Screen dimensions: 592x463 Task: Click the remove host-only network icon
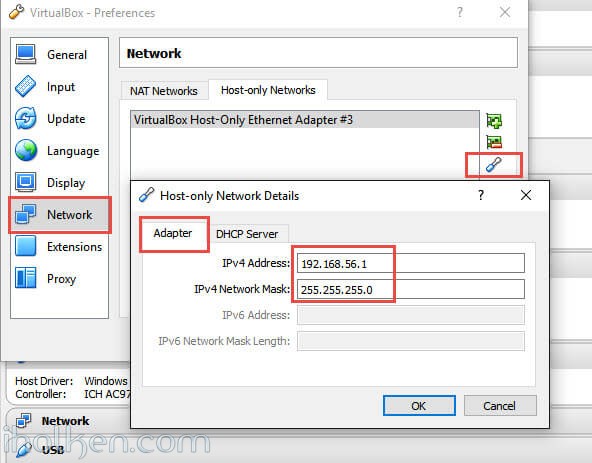[x=494, y=142]
